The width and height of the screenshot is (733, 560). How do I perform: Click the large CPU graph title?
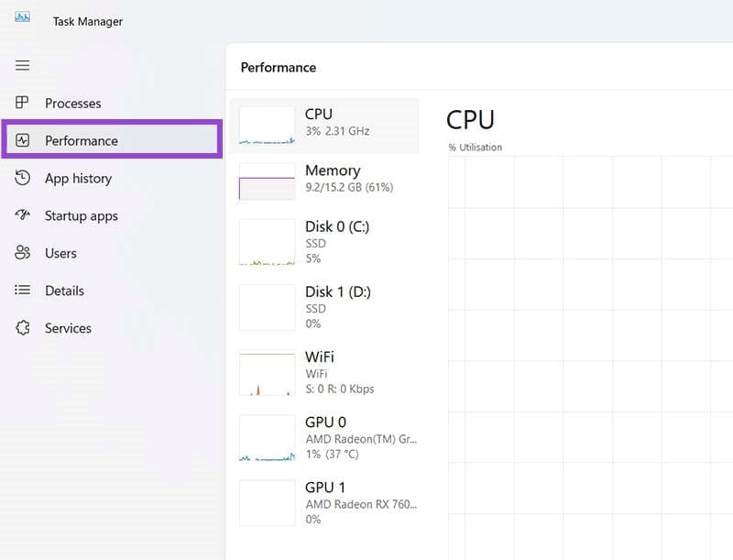pos(470,120)
